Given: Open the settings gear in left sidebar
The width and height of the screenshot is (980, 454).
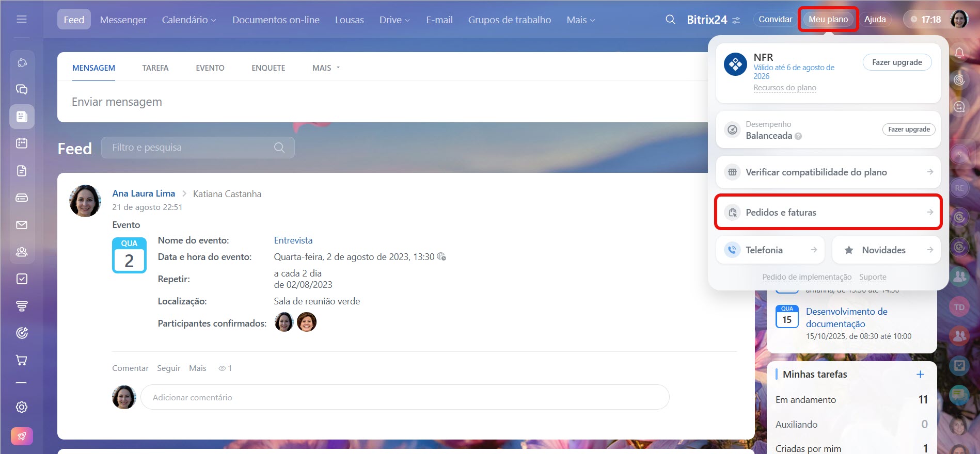Looking at the screenshot, I should [22, 407].
